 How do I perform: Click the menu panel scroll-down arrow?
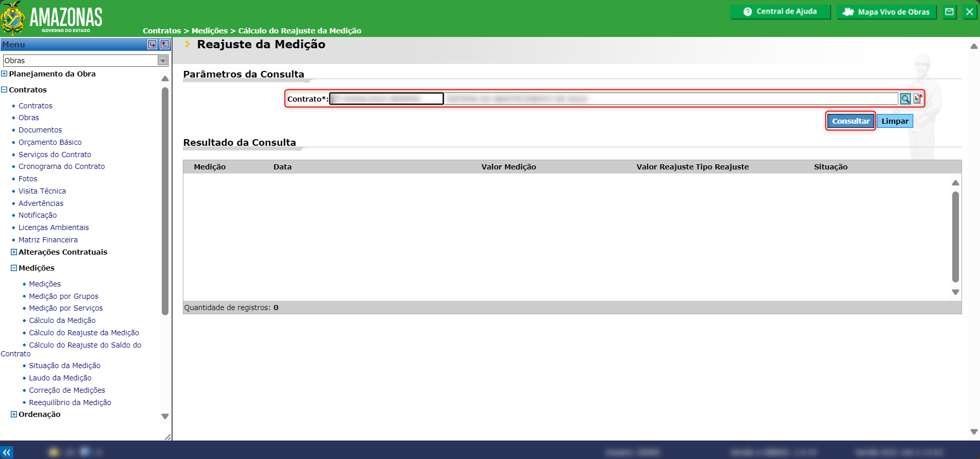(x=165, y=416)
